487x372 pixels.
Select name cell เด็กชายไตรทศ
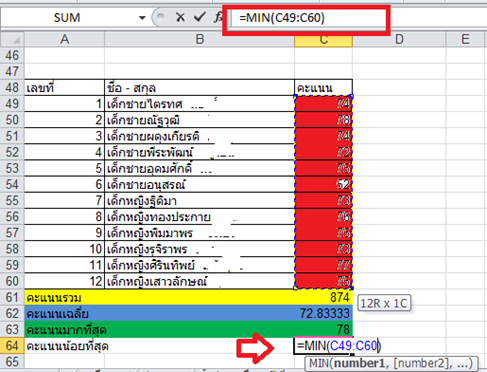(x=200, y=104)
